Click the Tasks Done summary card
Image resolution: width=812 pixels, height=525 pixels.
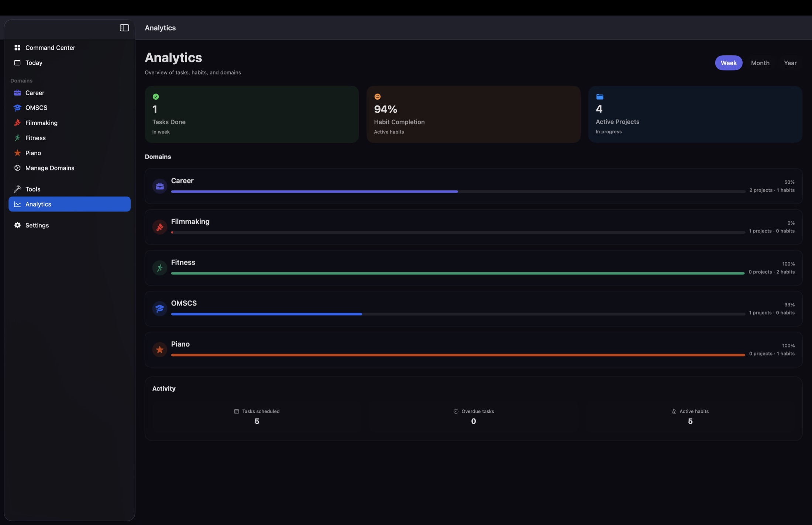251,114
